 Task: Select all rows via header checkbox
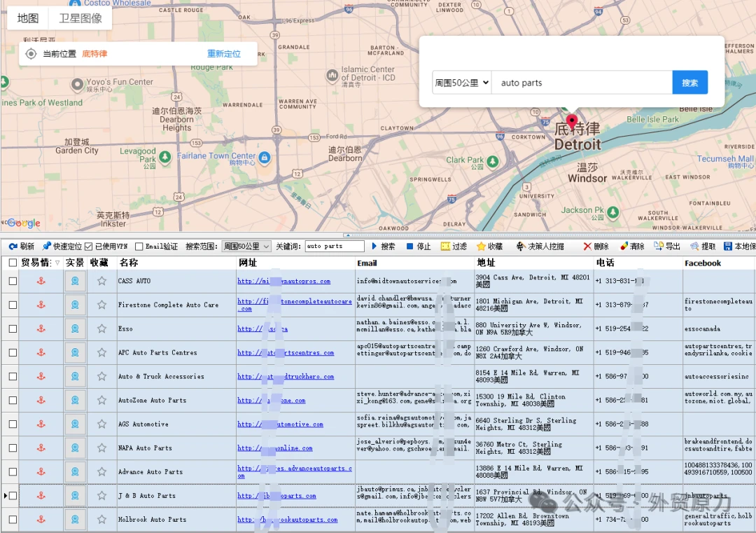click(13, 263)
